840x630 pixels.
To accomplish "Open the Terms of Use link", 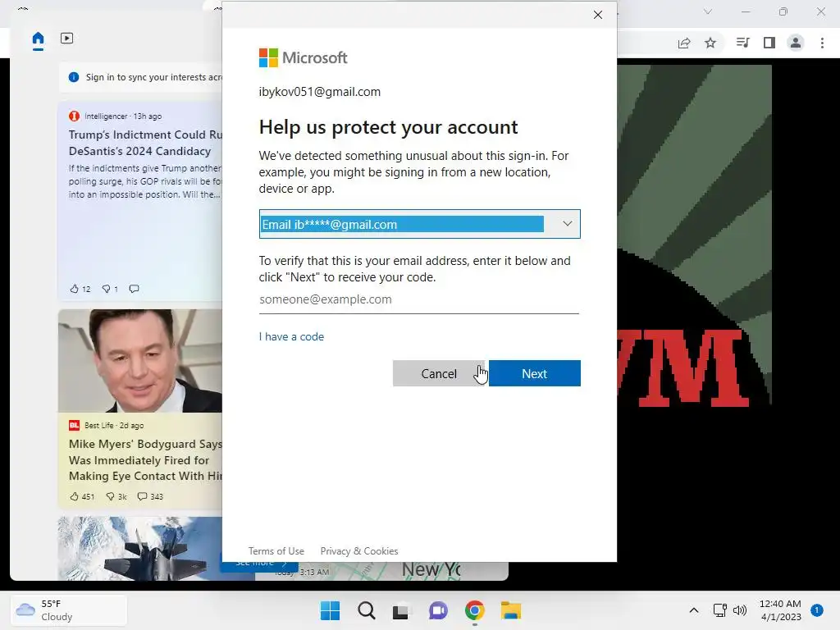I will tap(276, 550).
